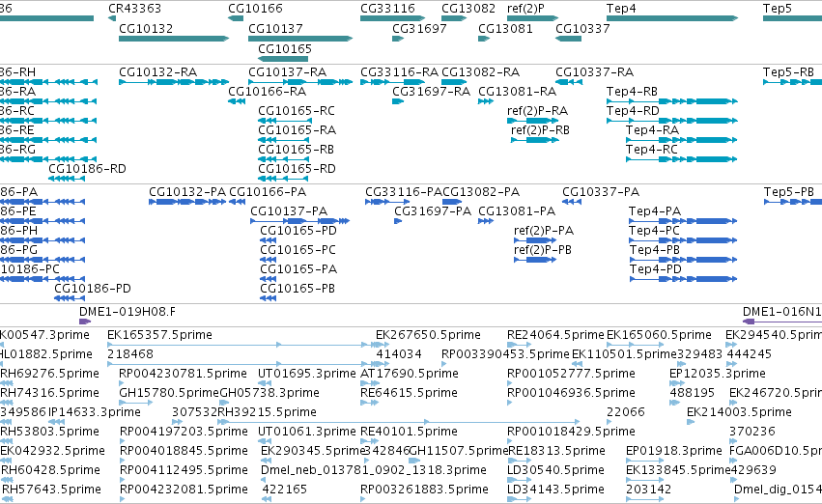Select the CG10165-RB transcript label

click(297, 150)
